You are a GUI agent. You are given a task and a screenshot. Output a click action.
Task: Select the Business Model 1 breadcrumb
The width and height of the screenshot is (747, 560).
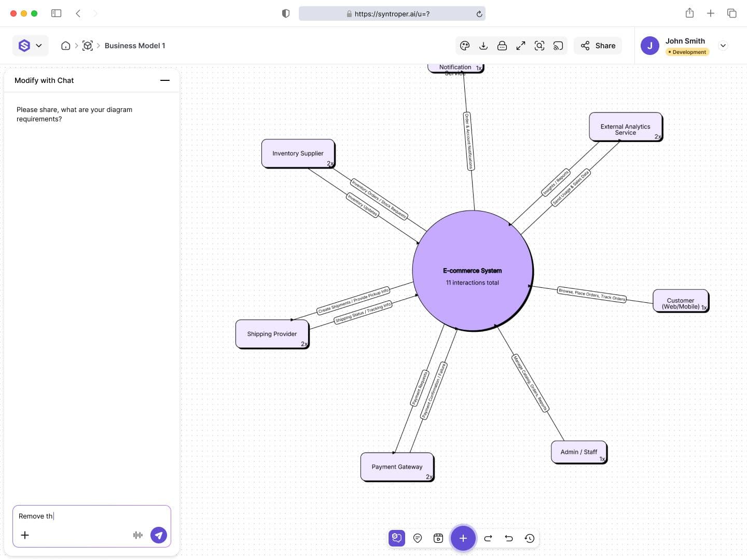tap(135, 46)
